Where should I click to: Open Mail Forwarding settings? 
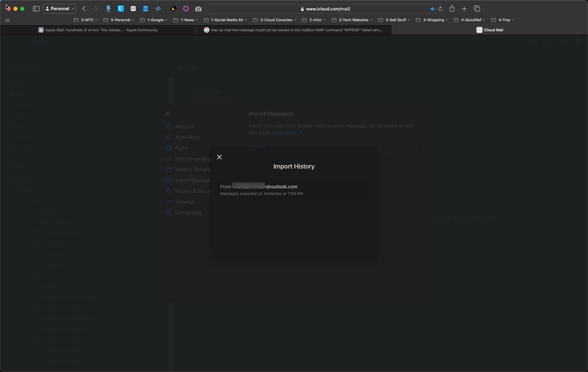[x=187, y=159]
